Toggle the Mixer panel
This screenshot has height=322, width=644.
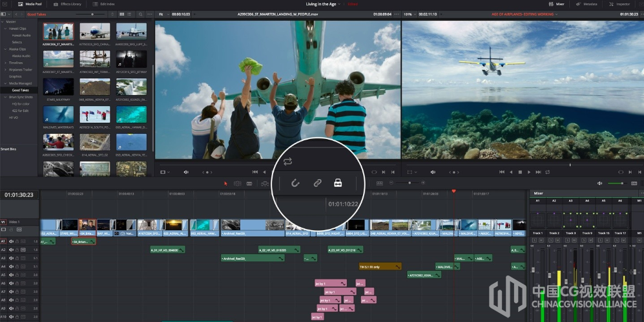(x=557, y=4)
